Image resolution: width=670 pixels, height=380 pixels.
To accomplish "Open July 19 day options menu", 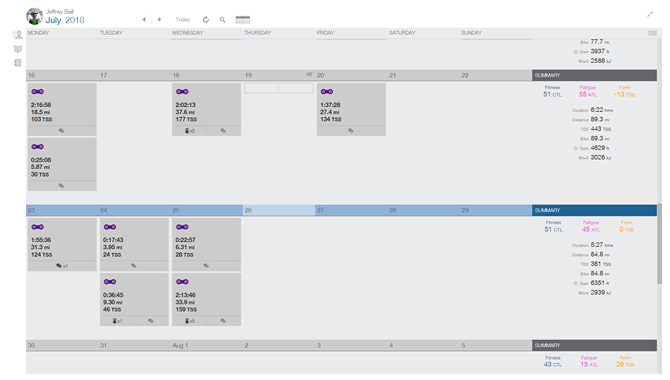I will (309, 74).
